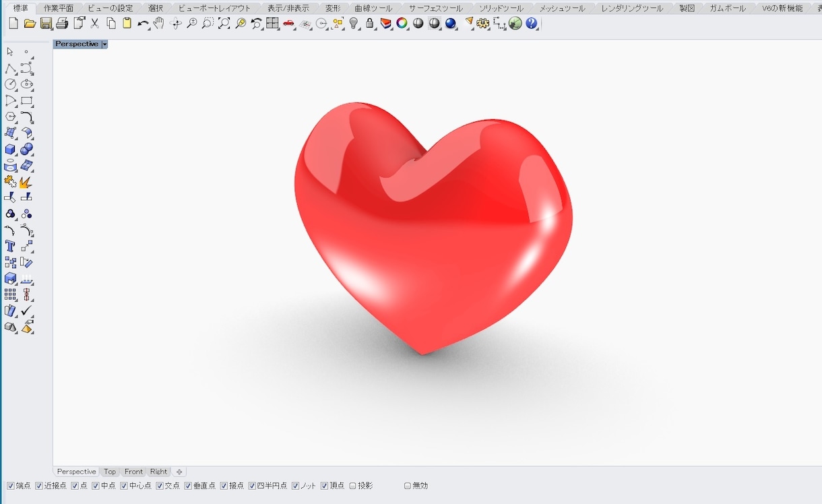822x504 pixels.
Task: Click the Print icon
Action: [x=62, y=24]
